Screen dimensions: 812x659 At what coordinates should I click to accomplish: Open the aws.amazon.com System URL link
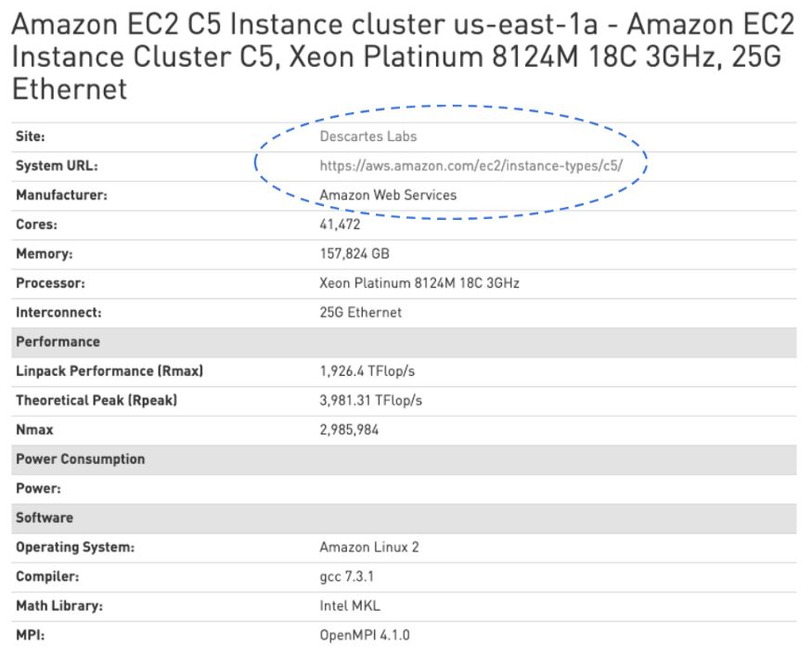[470, 166]
